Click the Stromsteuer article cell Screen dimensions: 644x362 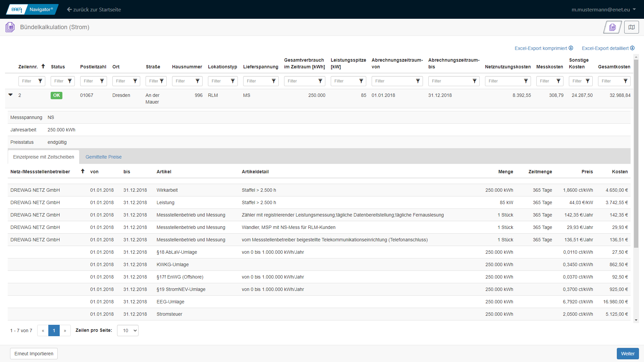[x=169, y=314]
